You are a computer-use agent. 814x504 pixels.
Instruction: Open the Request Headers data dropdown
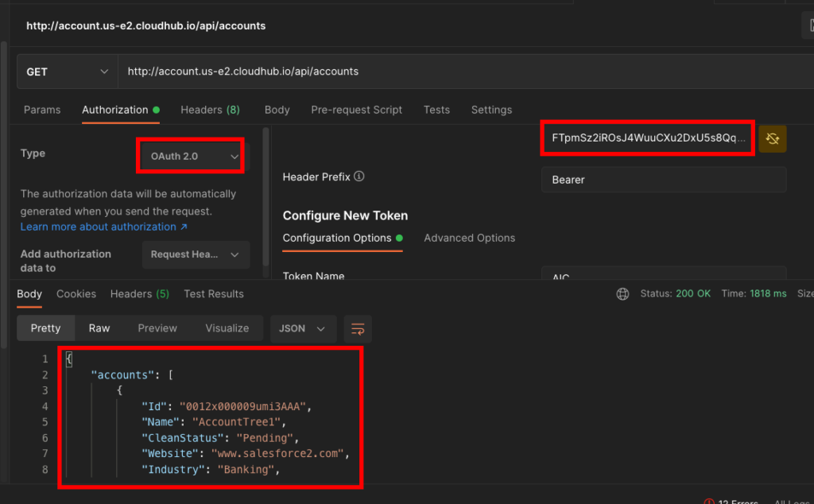click(195, 254)
